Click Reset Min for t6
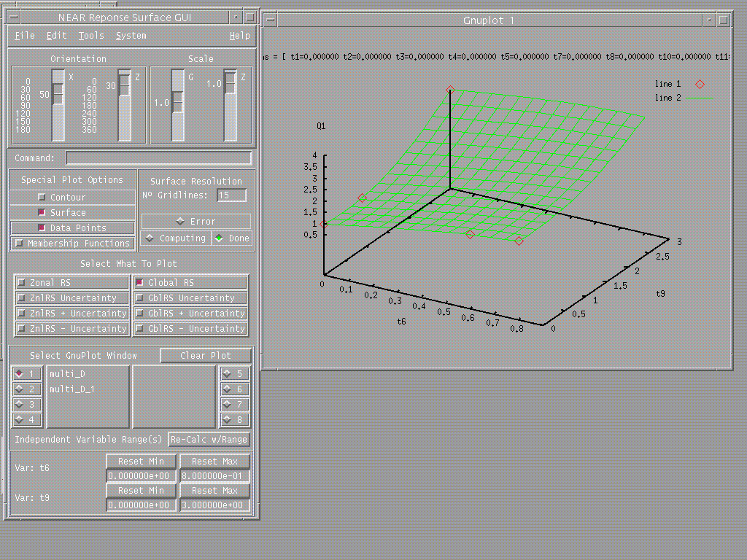 tap(141, 462)
